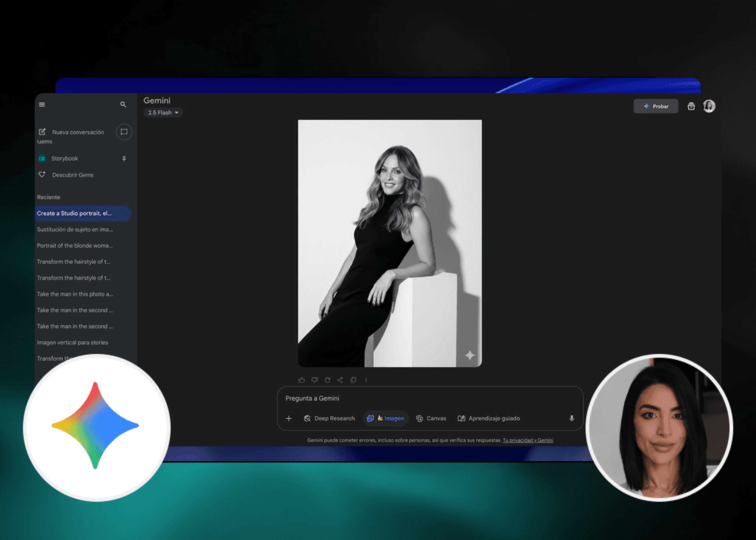Open the generated black-and-white portrait image
This screenshot has width=756, height=540.
[390, 243]
